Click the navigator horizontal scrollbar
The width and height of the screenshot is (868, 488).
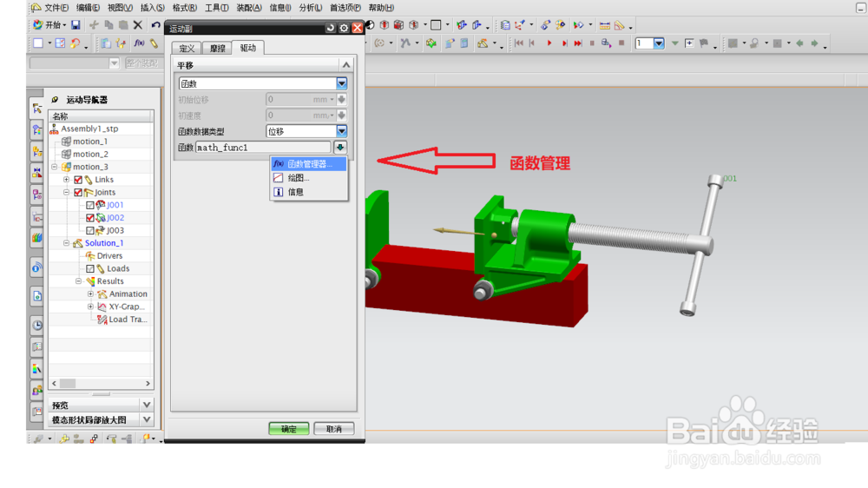point(101,383)
